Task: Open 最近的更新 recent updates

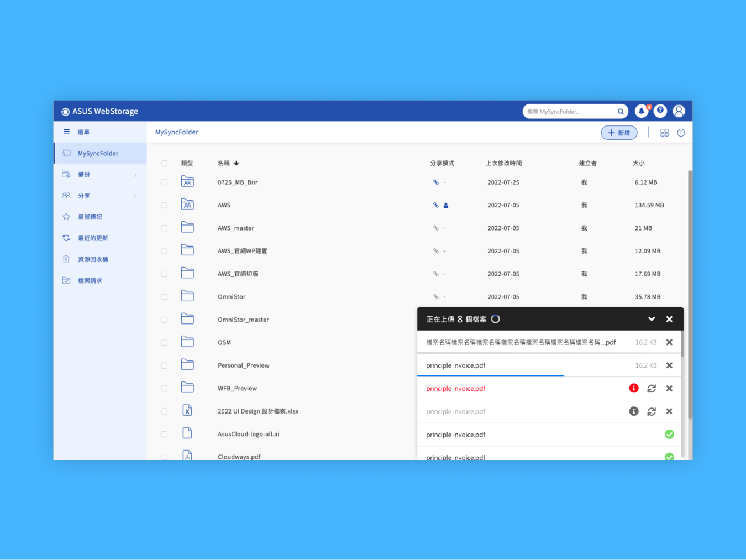Action: tap(101, 238)
